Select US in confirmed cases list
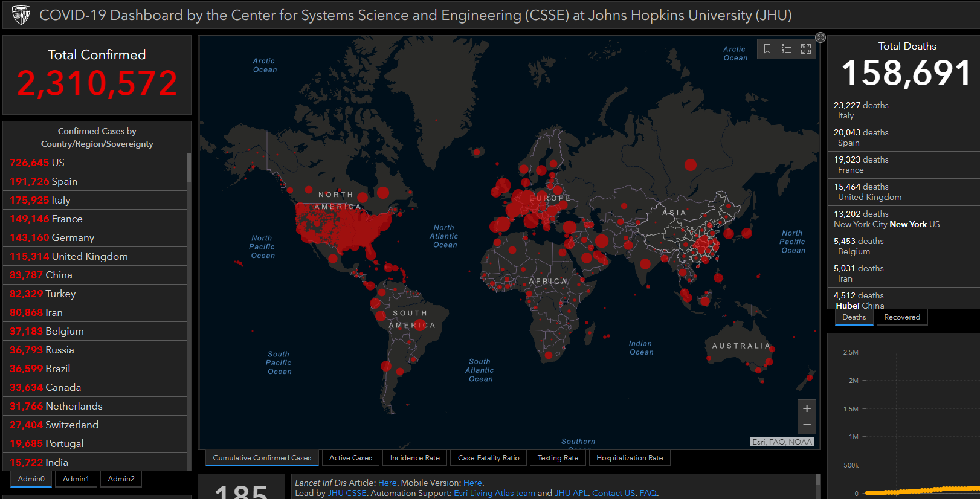980x499 pixels. click(95, 163)
